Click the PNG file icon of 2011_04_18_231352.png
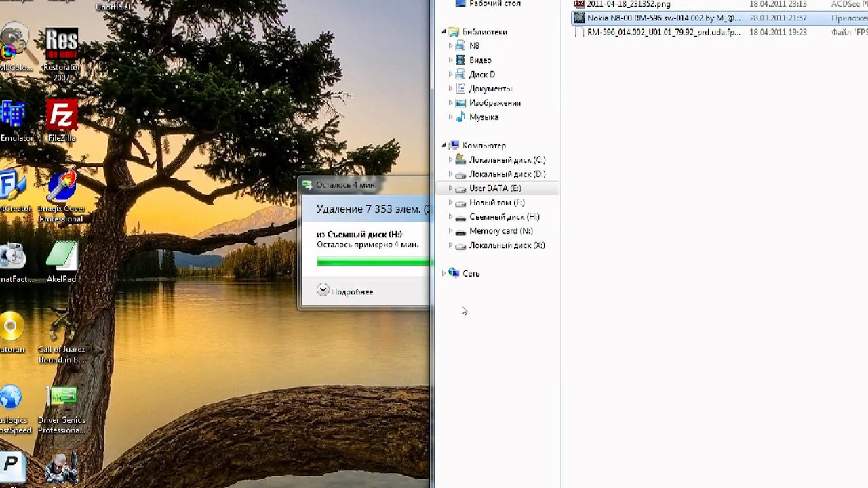Image resolution: width=868 pixels, height=488 pixels. pos(578,4)
